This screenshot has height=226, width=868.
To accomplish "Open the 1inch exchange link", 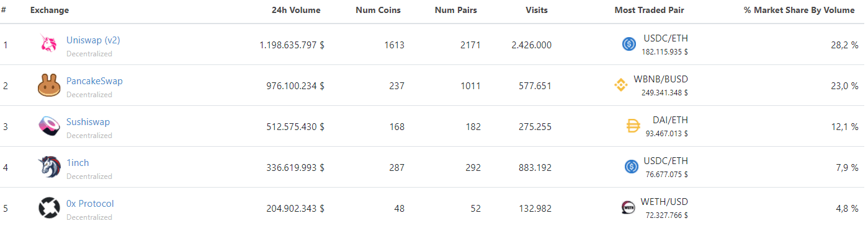I will click(78, 162).
